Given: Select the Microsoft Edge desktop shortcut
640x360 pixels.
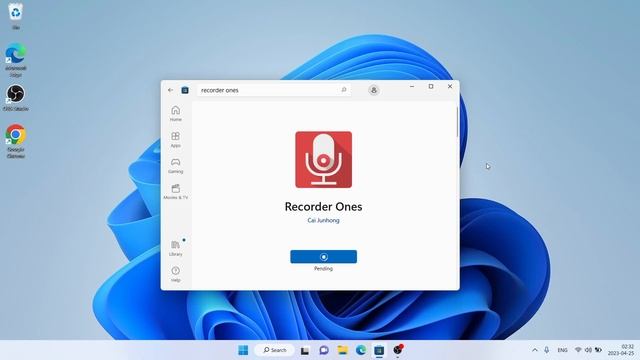Looking at the screenshot, I should tap(16, 60).
